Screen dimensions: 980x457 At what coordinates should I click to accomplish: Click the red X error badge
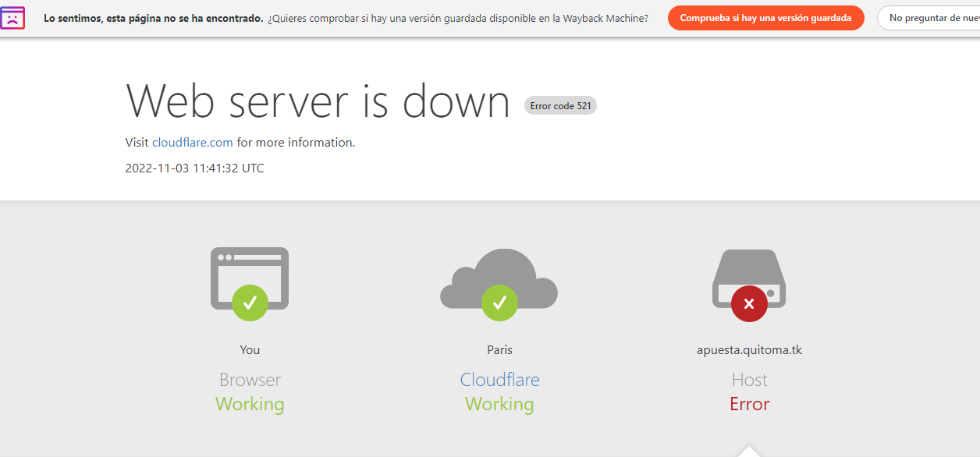[749, 303]
